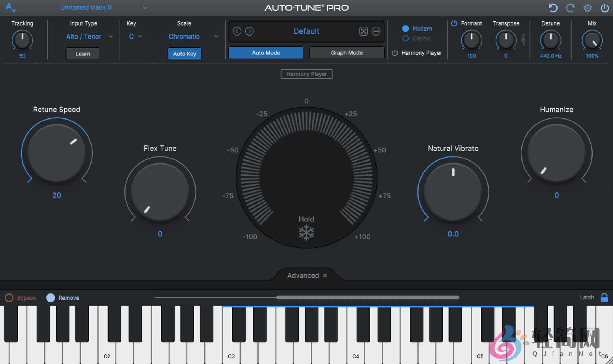Enable Auto Key detection

184,54
